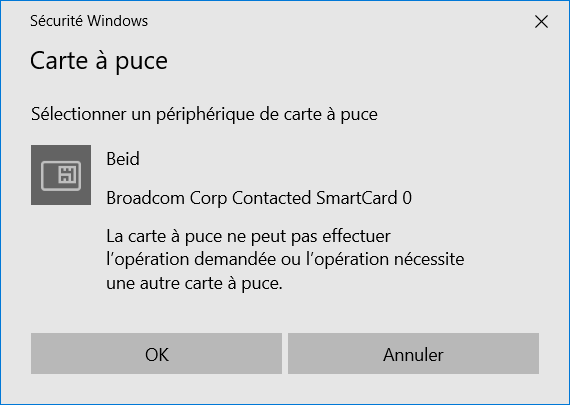Click the word puce in the Carte à puce heading
Image resolution: width=570 pixels, height=405 pixels.
[141, 62]
